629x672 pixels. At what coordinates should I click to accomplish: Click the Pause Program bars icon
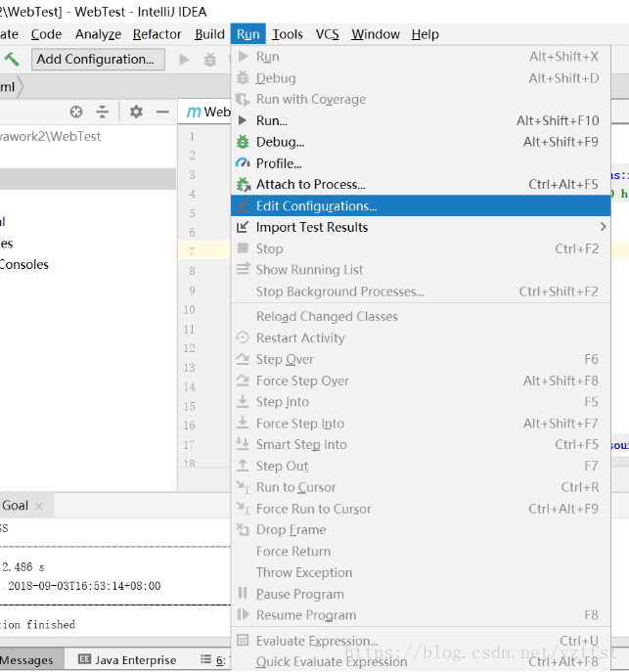[x=243, y=593]
